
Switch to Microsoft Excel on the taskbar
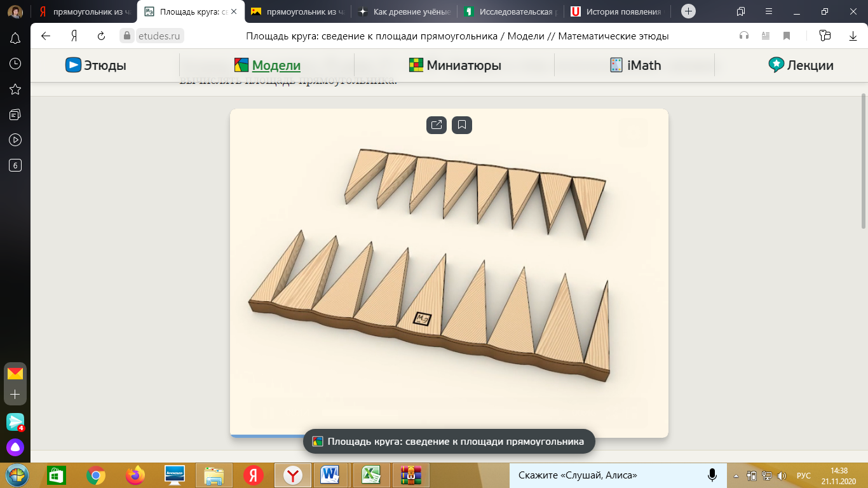pos(372,475)
